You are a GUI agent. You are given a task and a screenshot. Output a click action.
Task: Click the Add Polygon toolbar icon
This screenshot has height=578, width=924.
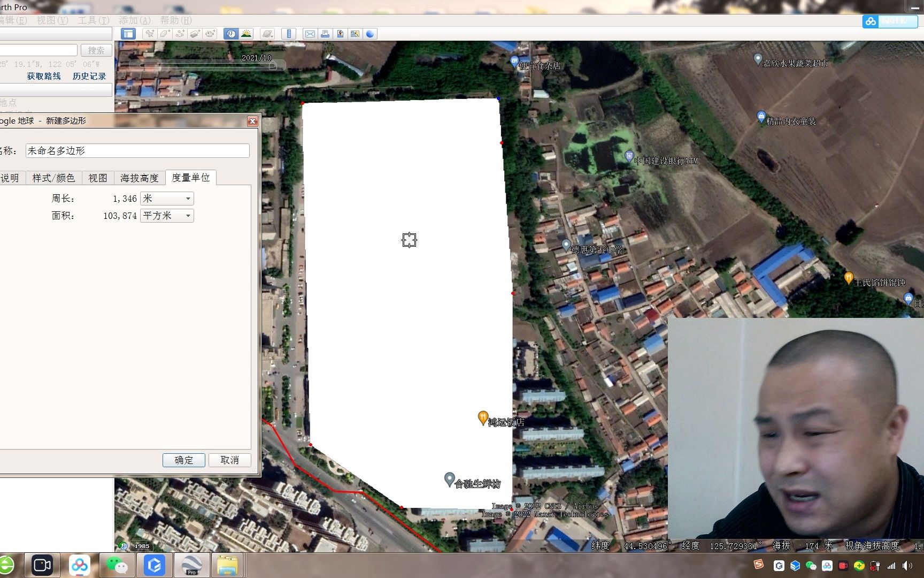165,34
